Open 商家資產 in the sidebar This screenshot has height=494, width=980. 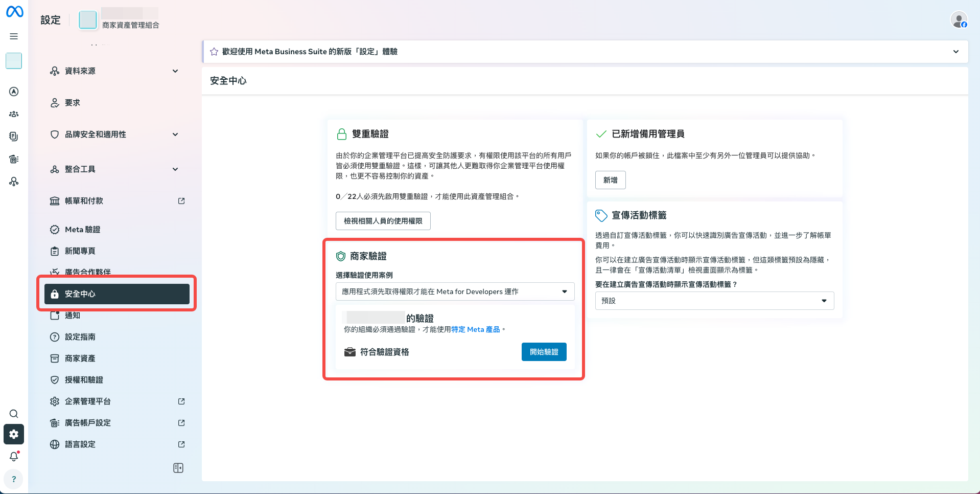(116, 358)
